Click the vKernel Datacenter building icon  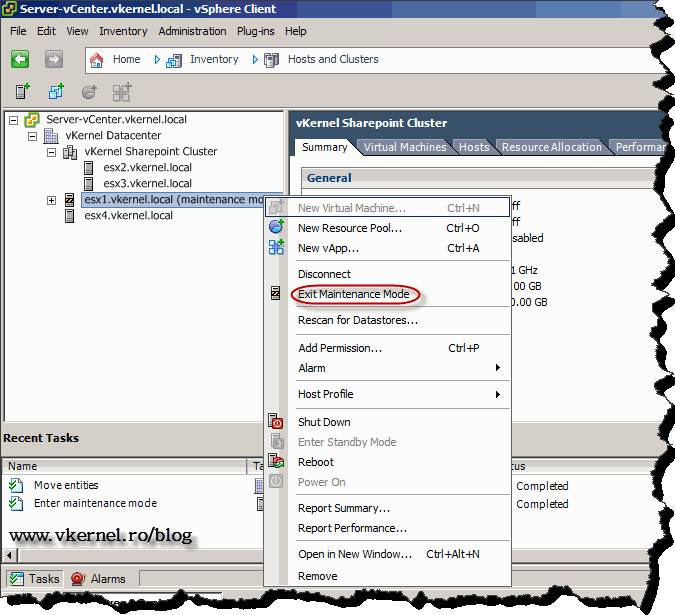(51, 136)
